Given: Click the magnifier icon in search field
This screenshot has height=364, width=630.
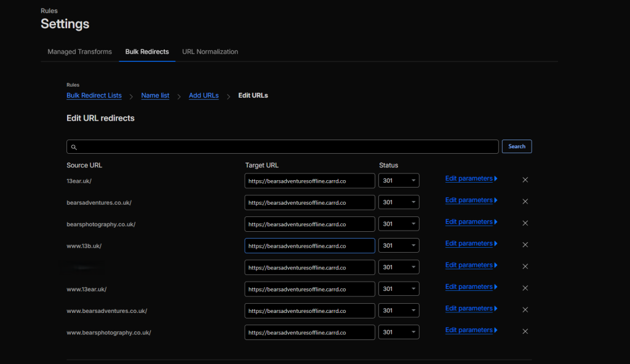Looking at the screenshot, I should [x=74, y=147].
